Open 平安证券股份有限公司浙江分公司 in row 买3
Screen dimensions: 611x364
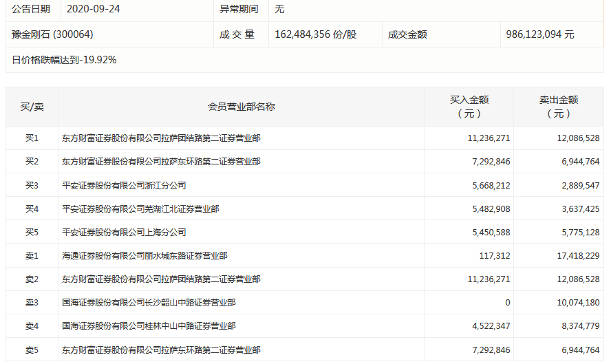pyautogui.click(x=124, y=185)
